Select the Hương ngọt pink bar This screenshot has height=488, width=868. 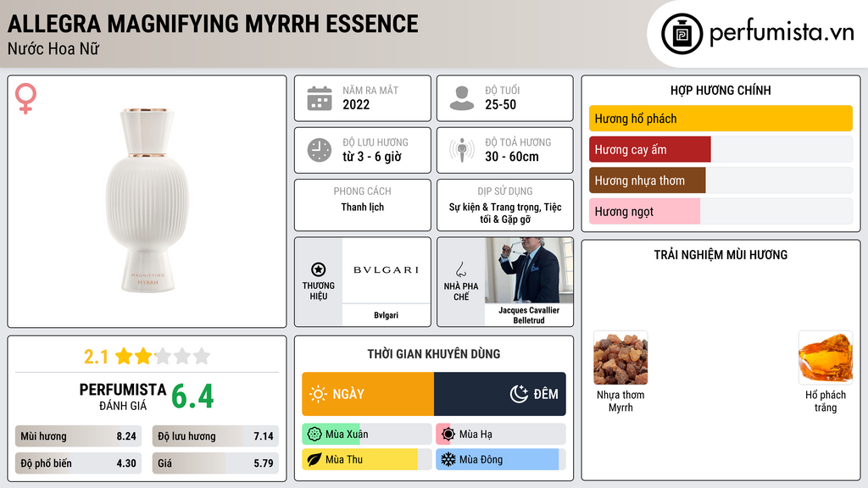pyautogui.click(x=644, y=211)
